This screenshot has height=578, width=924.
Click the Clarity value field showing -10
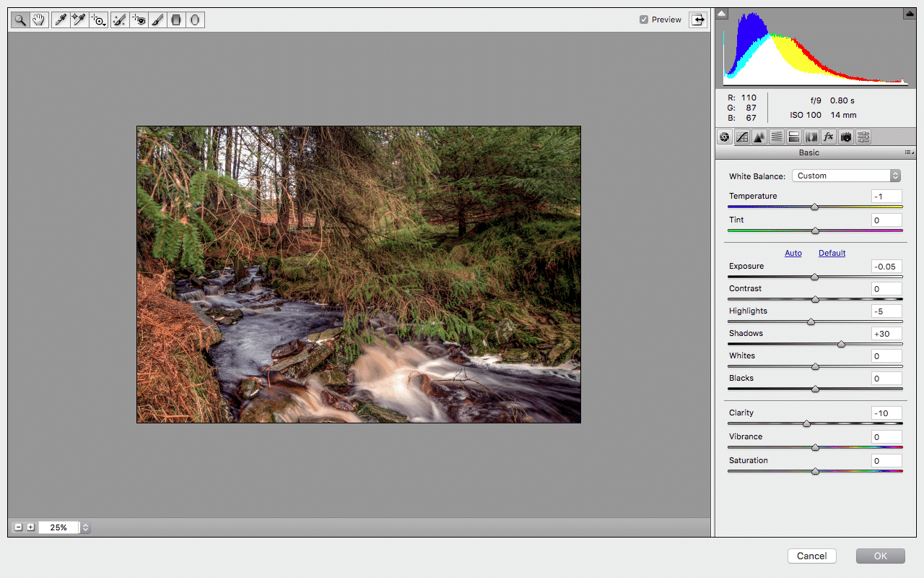[x=886, y=413]
